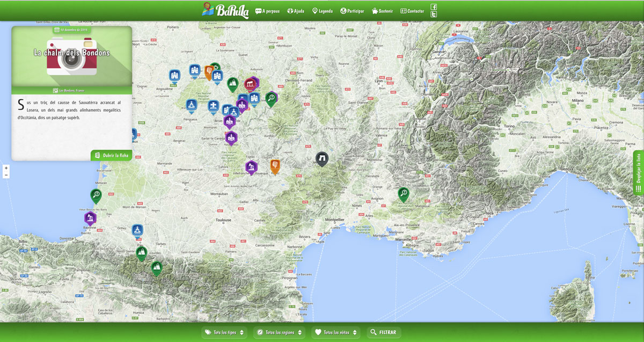Click the orange marker near Saint-Junien

pyautogui.click(x=209, y=72)
